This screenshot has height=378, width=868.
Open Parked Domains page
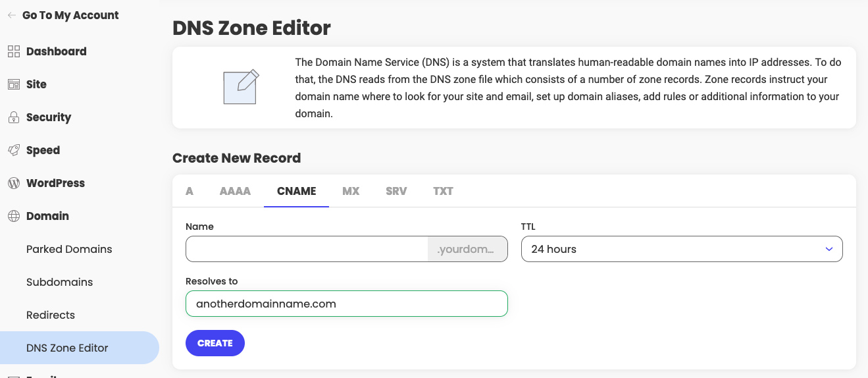point(69,249)
